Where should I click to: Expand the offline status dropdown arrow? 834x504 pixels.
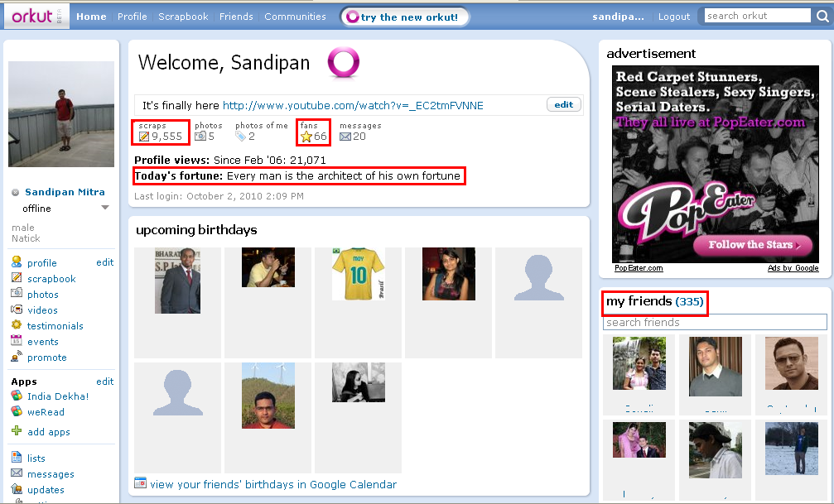[105, 208]
